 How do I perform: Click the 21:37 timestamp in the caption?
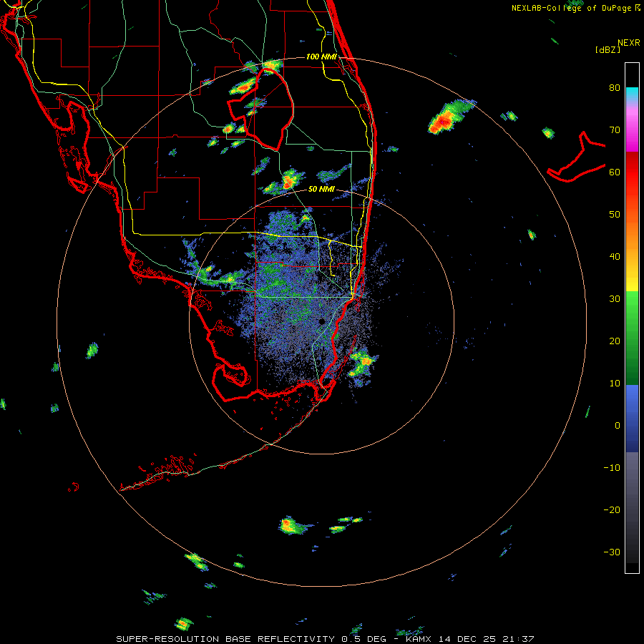519,639
